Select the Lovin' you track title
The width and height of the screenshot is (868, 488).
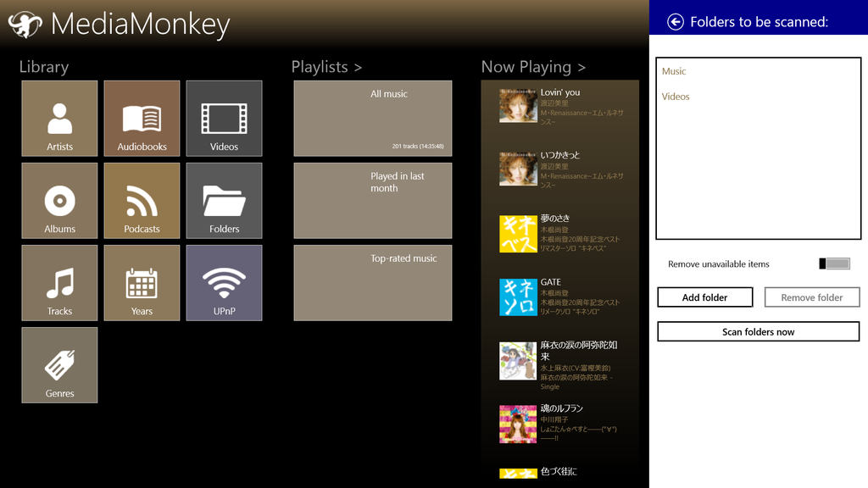pos(559,92)
